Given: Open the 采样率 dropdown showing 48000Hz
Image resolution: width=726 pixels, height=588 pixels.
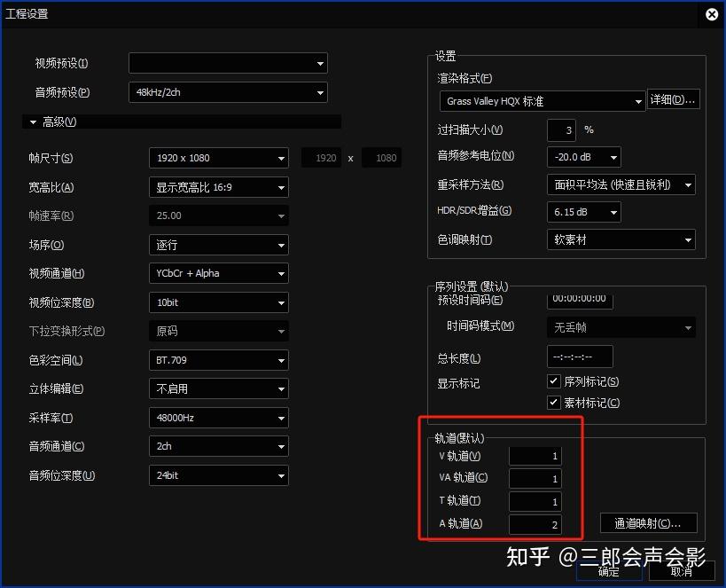Looking at the screenshot, I should (218, 418).
